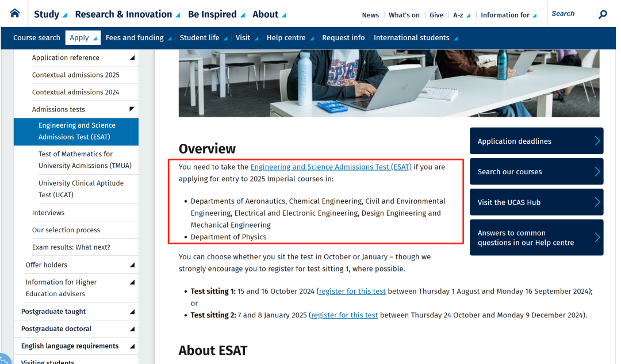This screenshot has width=621, height=364.
Task: Expand the Application reference arrow
Action: [x=132, y=58]
